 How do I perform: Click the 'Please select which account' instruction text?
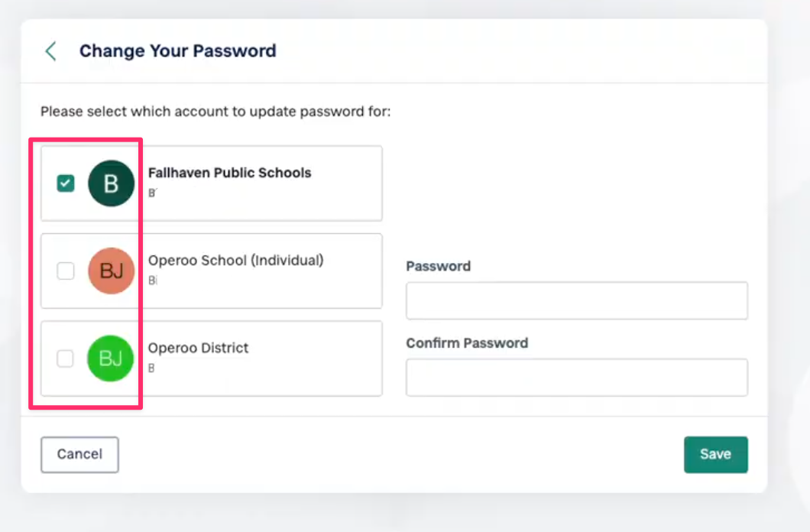[215, 112]
